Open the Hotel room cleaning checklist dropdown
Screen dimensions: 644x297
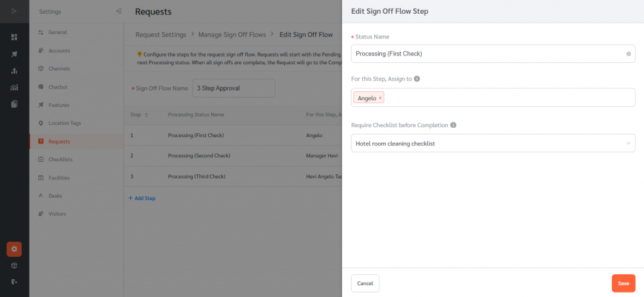pos(492,143)
